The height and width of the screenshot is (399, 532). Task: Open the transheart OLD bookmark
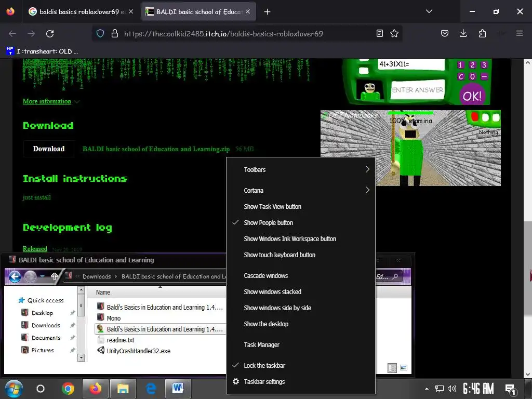pos(42,51)
